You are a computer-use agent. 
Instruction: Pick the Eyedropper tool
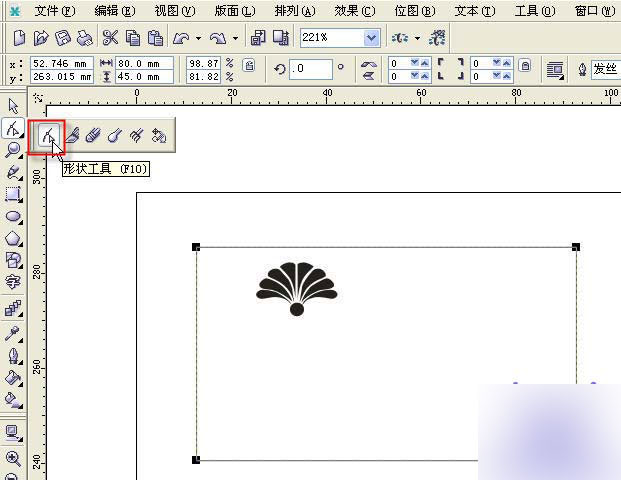pos(13,334)
